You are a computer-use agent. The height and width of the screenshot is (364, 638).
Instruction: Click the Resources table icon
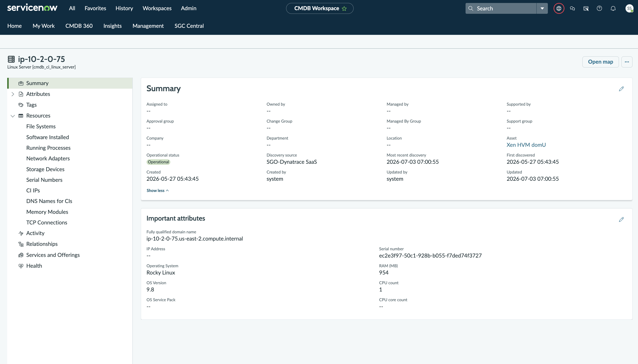click(x=21, y=116)
